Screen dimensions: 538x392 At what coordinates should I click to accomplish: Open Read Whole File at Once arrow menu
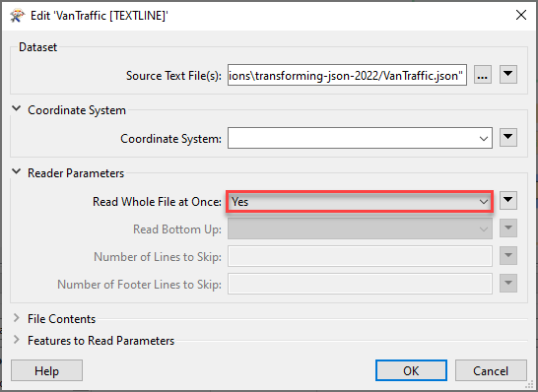pyautogui.click(x=508, y=200)
